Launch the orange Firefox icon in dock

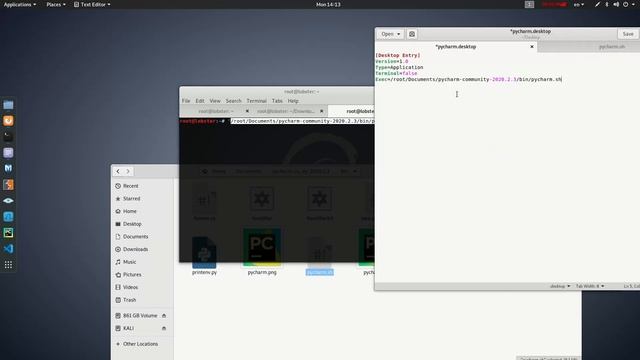(x=8, y=121)
